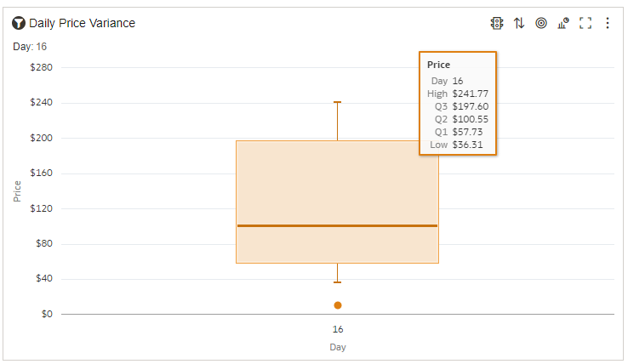Click the orange outlier dot below the box

pos(338,305)
